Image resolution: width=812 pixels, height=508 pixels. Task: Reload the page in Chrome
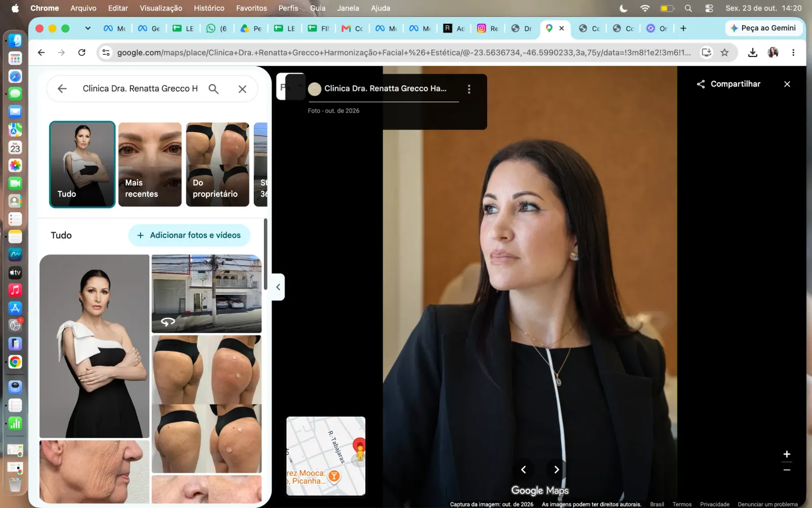[82, 52]
